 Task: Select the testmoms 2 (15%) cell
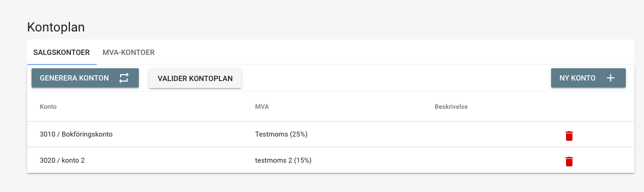[283, 160]
